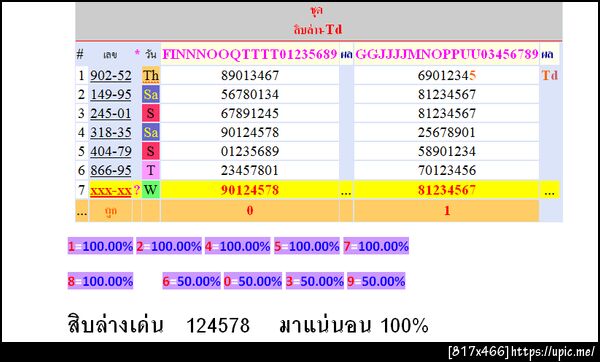Select the Th day badge in row 1
This screenshot has height=362, width=600.
pyautogui.click(x=151, y=75)
